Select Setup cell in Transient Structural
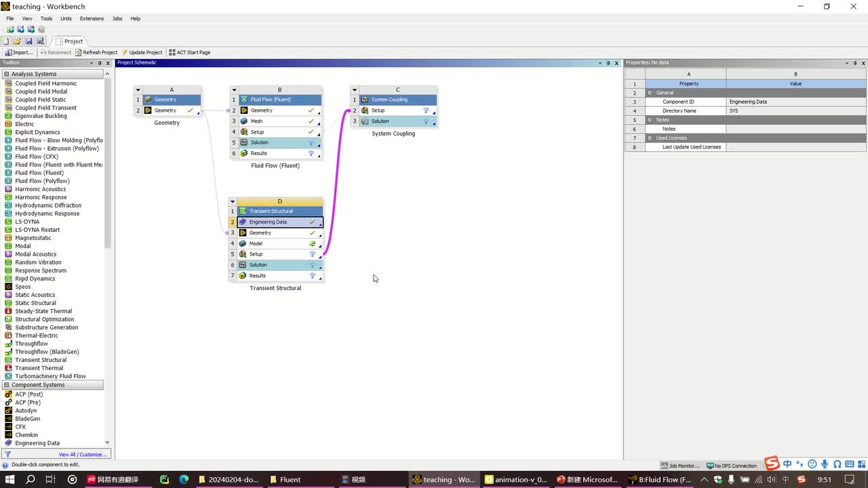The width and height of the screenshot is (868, 488). click(279, 254)
